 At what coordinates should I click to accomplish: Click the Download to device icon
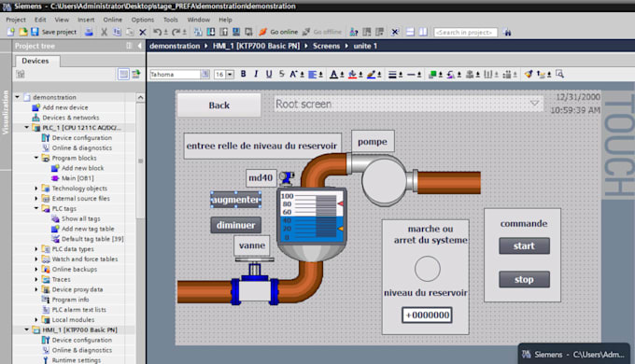click(211, 32)
